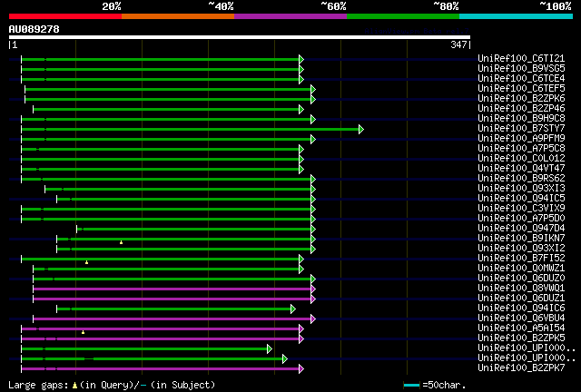Click the query end position 347
This screenshot has width=581, height=392.
(458, 44)
